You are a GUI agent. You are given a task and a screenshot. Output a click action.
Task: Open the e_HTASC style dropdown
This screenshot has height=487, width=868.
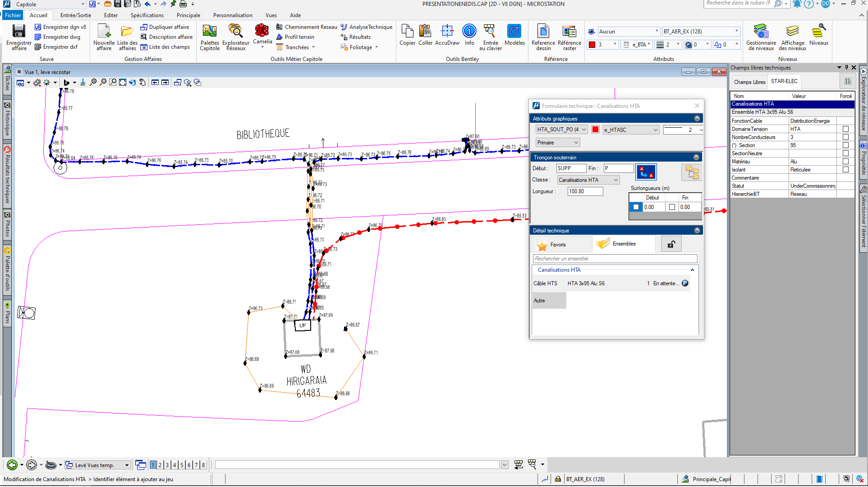click(x=631, y=130)
